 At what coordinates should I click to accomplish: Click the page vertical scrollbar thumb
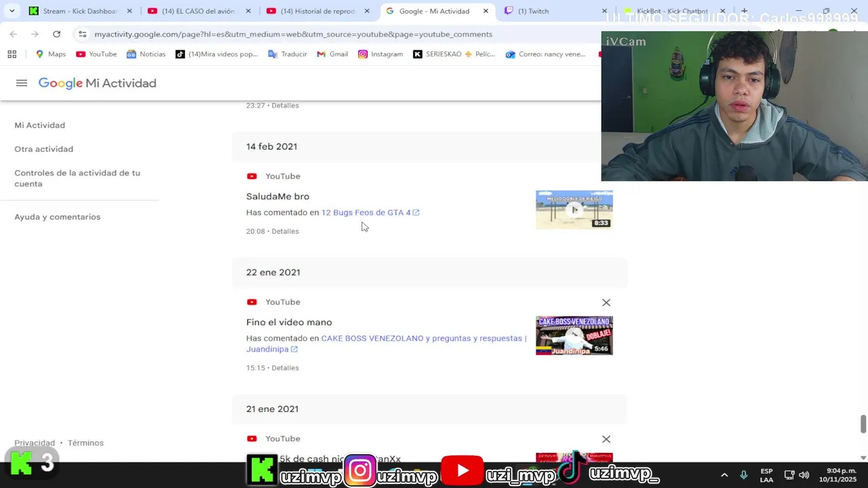click(863, 424)
